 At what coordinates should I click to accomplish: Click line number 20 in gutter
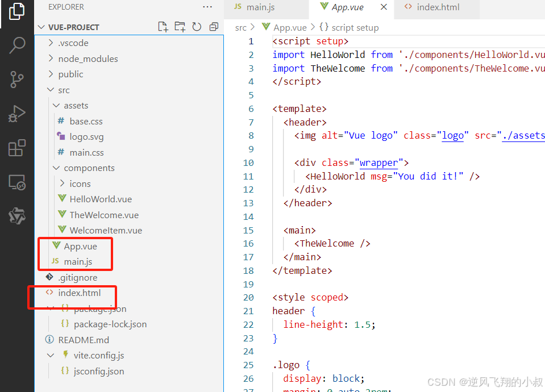(248, 298)
